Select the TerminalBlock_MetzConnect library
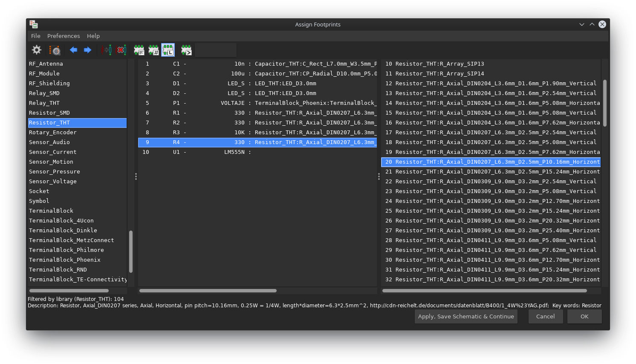The image size is (636, 364). [77, 240]
